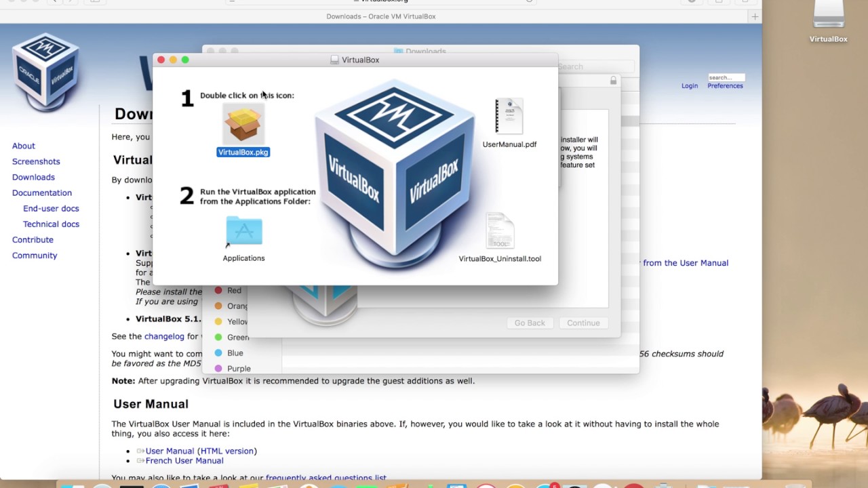The image size is (868, 488).
Task: Open the Preferences link on the webpage
Action: (725, 86)
